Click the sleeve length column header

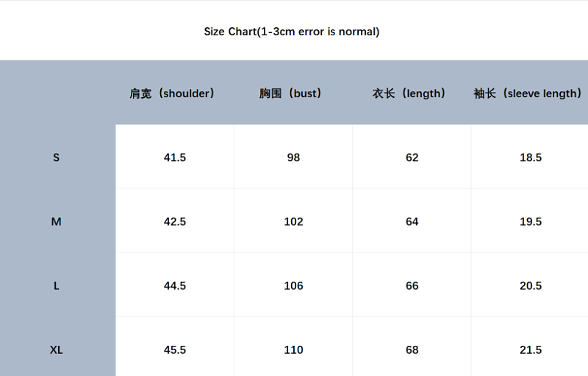tap(528, 93)
